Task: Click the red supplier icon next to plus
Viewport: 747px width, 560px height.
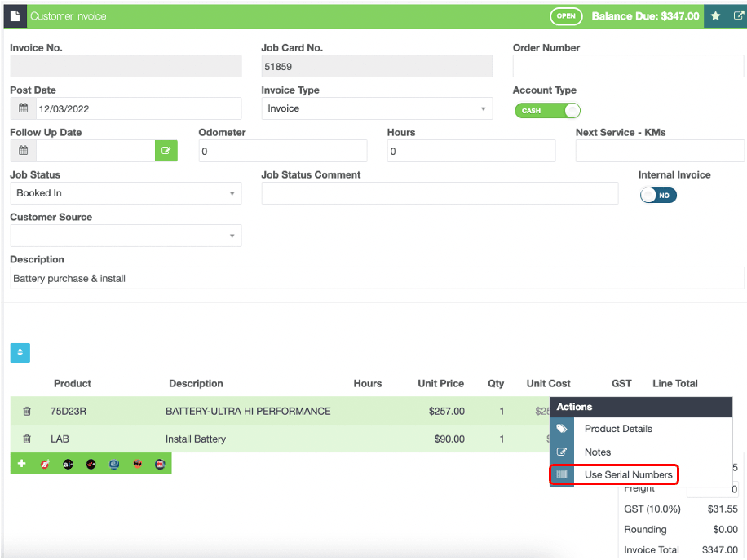Action: coord(45,464)
